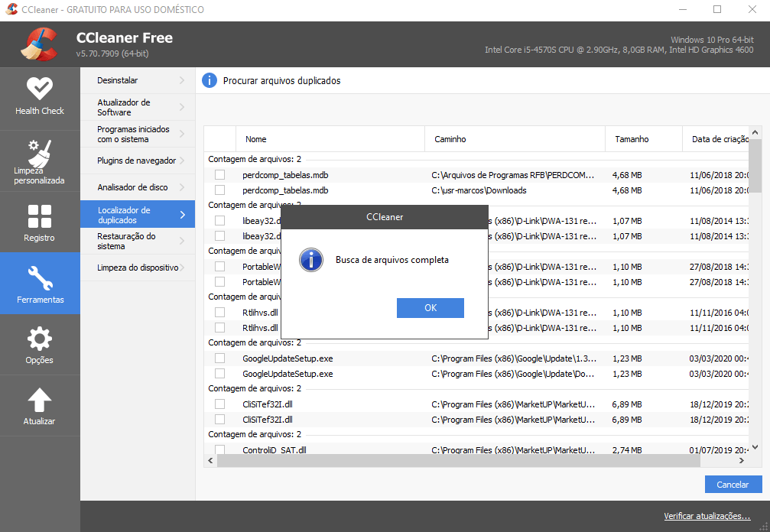This screenshot has height=532, width=770.
Task: Sort by Data de criação column
Action: pyautogui.click(x=716, y=139)
